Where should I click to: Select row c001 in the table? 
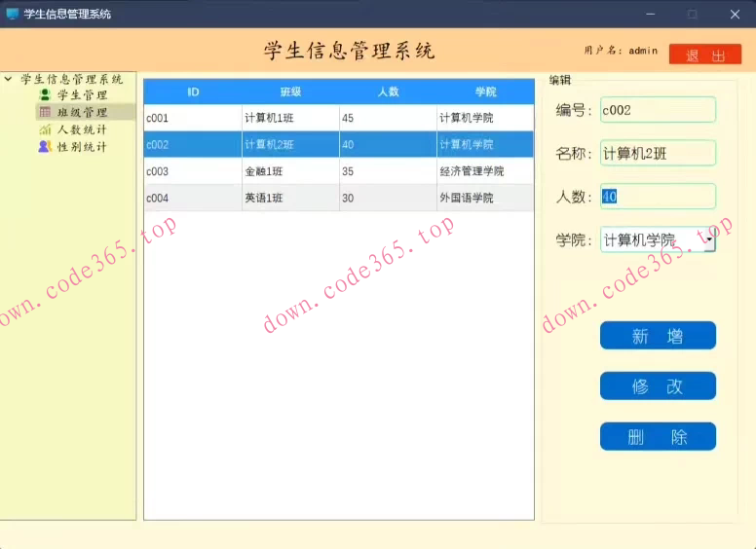(339, 118)
